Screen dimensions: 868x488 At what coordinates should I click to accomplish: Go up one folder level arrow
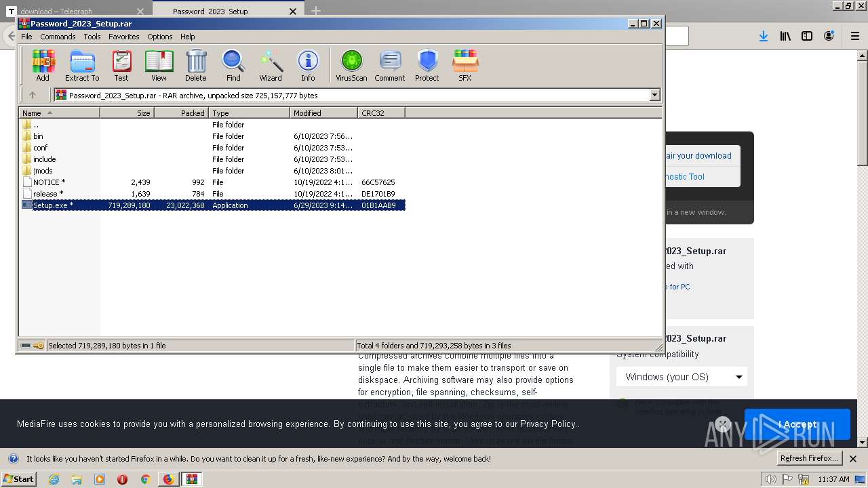32,96
